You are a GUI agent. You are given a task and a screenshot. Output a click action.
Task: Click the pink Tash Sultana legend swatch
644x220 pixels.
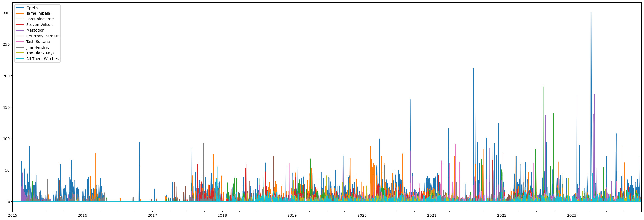point(20,42)
